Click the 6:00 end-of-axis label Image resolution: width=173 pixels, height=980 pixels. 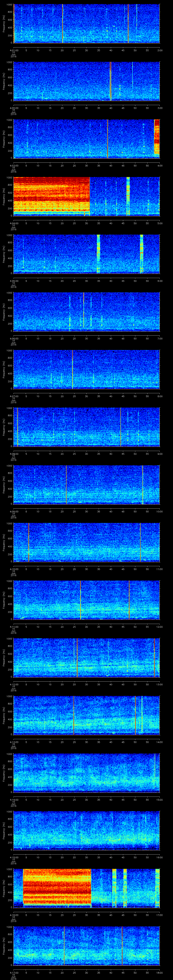[160, 281]
